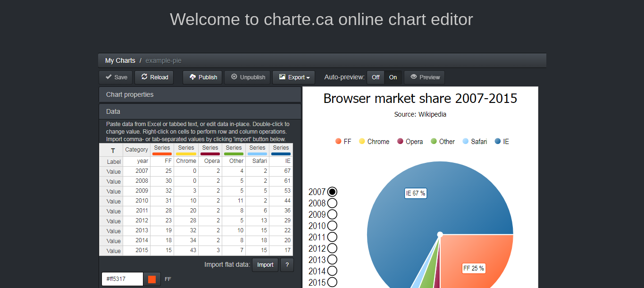
Task: Click the Chrome label cell
Action: point(186,161)
